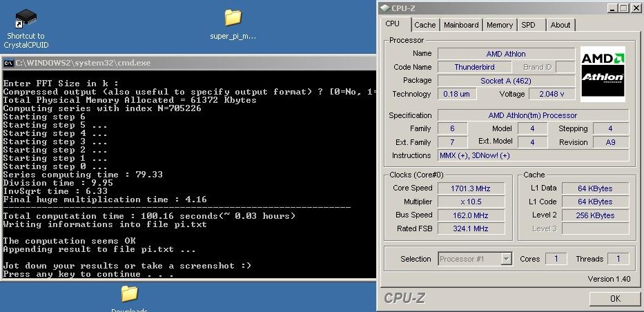Minimize the CPU-Z window
Screen dimensions: 644x312
click(x=614, y=8)
